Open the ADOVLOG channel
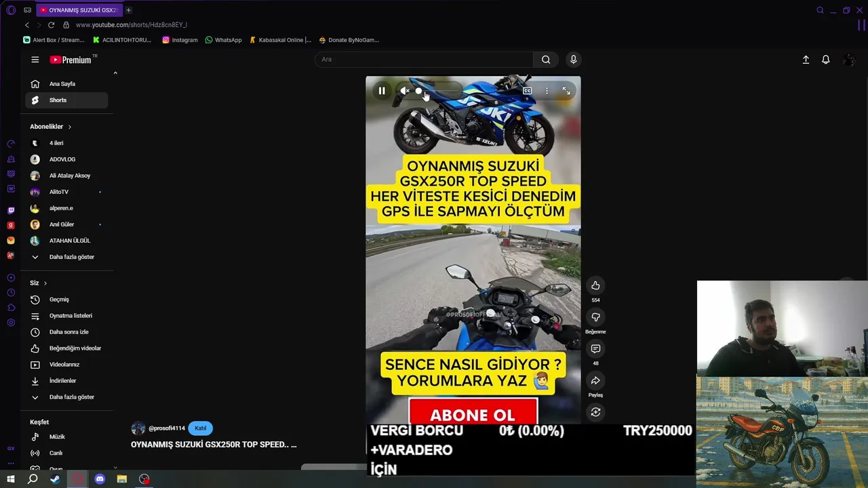The image size is (868, 488). tap(66, 159)
